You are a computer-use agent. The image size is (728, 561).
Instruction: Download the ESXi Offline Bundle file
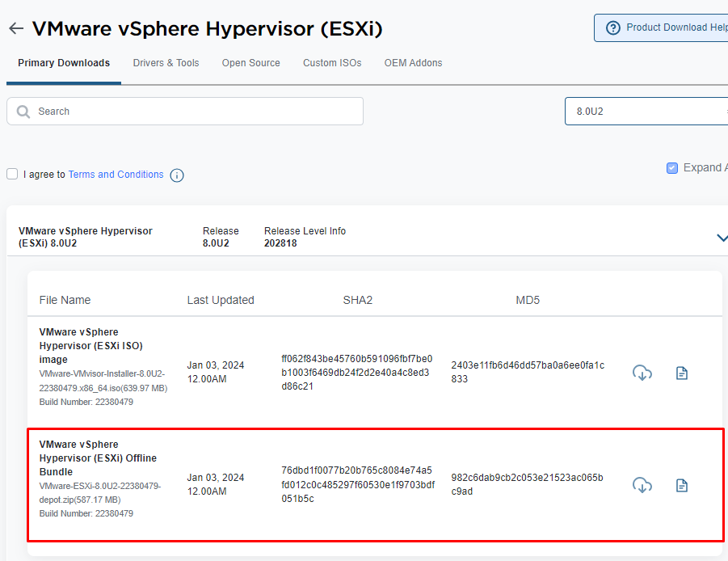[x=642, y=485]
